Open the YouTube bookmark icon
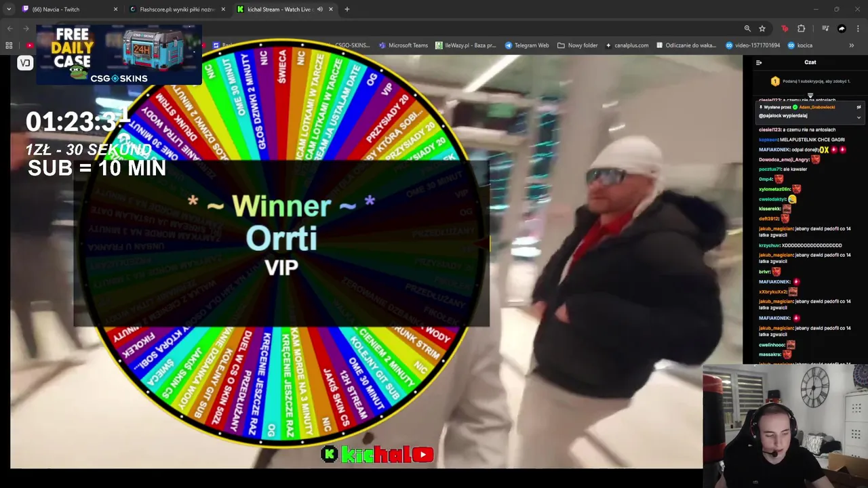This screenshot has height=488, width=868. pos(29,45)
